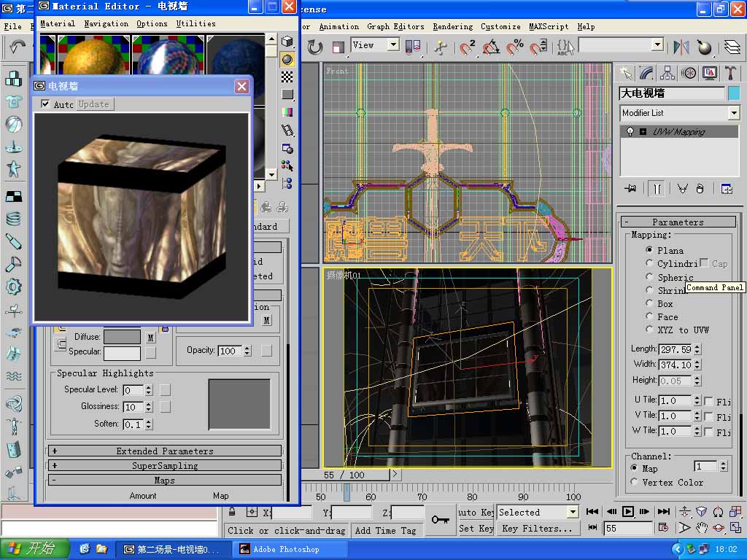Click the object color swatch beside name field
This screenshot has width=747, height=560.
734,93
